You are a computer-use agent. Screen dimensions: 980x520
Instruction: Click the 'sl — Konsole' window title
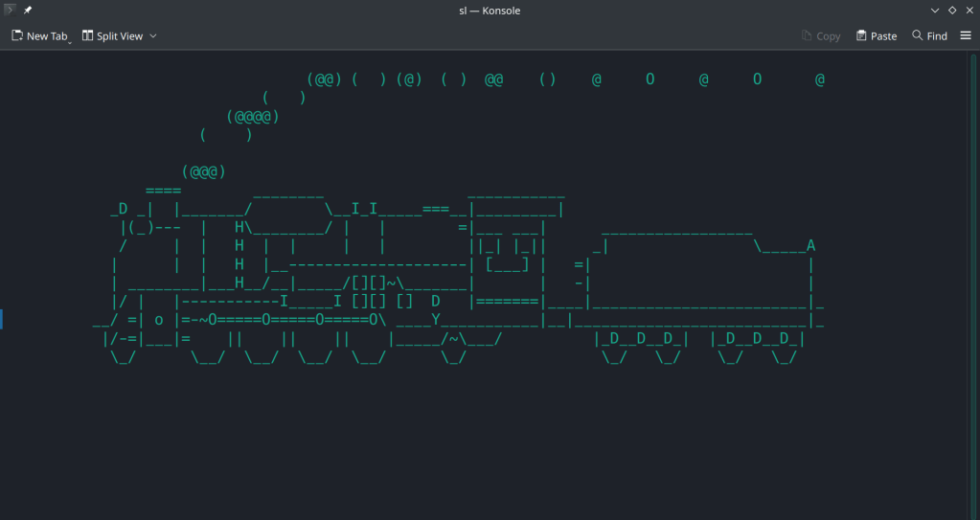click(x=490, y=11)
